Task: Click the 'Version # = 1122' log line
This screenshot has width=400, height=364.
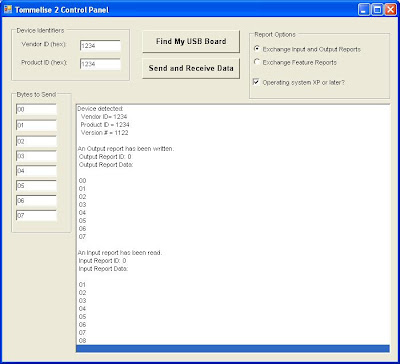Action: click(x=104, y=133)
